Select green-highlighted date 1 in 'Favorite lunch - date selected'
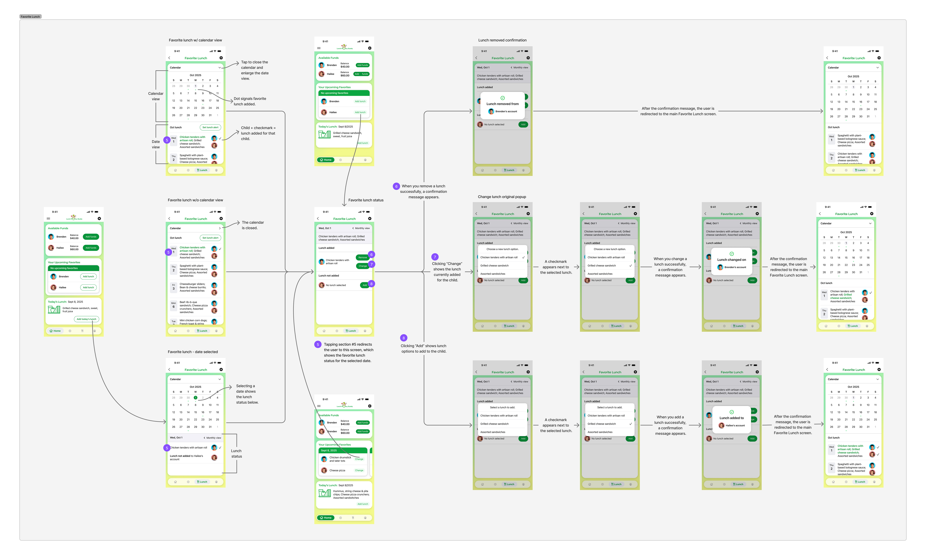The width and height of the screenshot is (926, 560). (x=195, y=398)
